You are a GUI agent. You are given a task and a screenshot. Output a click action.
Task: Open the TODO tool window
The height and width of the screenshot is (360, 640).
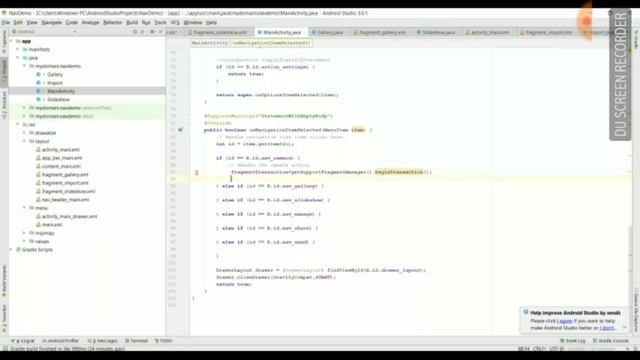click(164, 341)
